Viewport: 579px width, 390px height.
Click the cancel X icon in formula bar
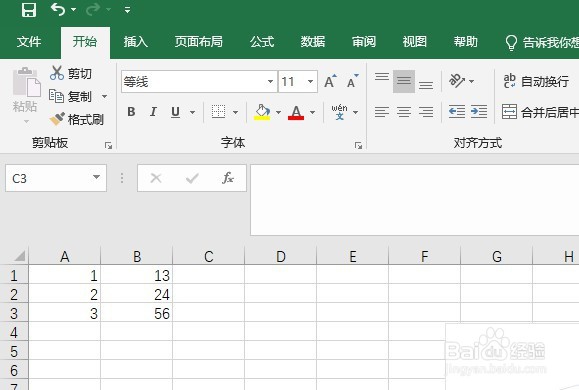tap(156, 178)
